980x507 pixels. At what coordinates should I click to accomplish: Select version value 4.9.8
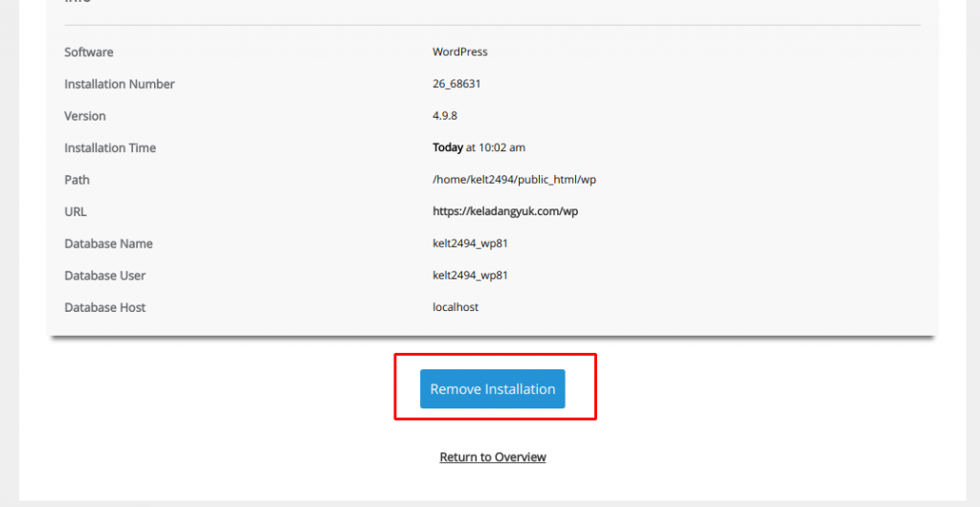click(445, 116)
